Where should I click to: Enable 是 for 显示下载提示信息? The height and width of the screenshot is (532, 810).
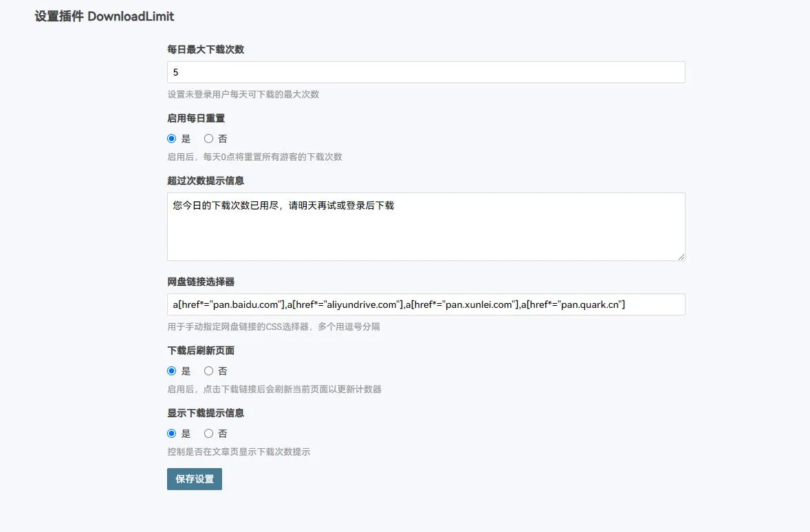tap(172, 433)
